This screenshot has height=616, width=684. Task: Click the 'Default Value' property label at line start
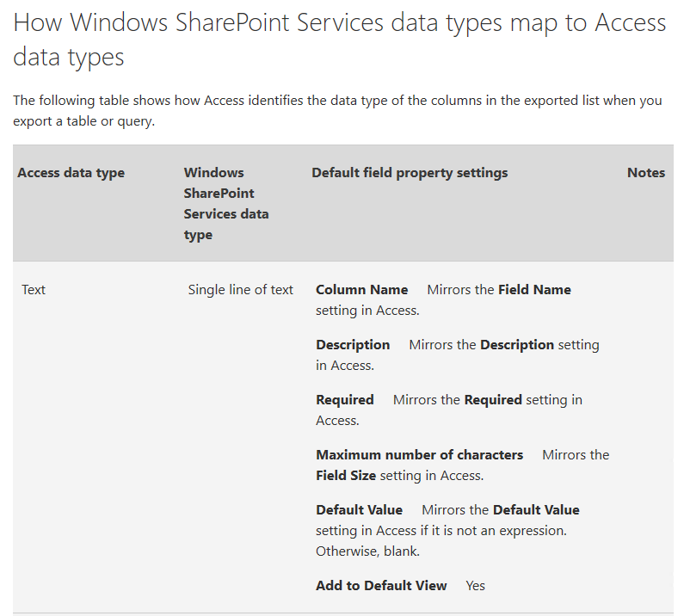[359, 510]
